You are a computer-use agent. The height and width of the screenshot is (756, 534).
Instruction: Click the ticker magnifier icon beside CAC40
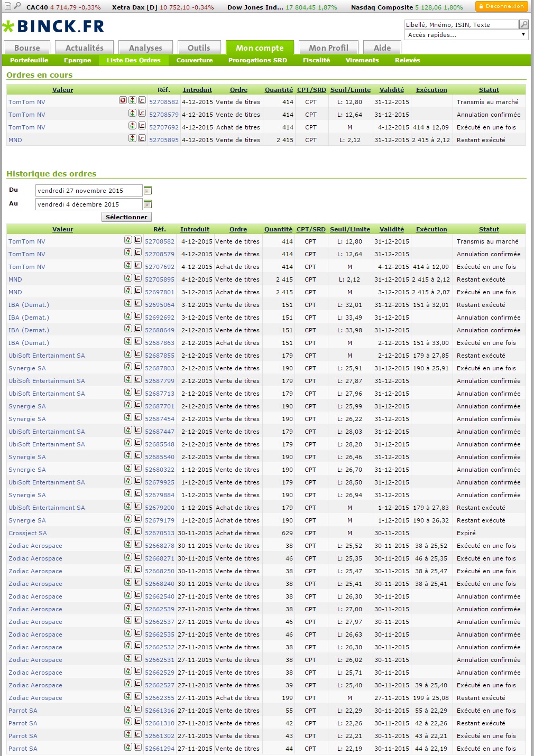click(x=17, y=6)
